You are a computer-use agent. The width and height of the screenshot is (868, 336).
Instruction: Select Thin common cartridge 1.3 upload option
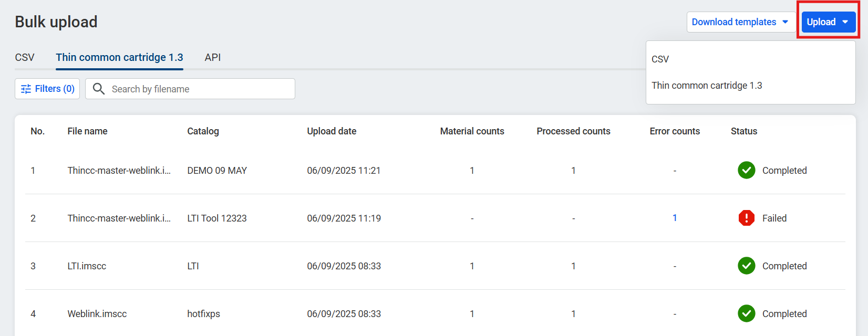(706, 86)
